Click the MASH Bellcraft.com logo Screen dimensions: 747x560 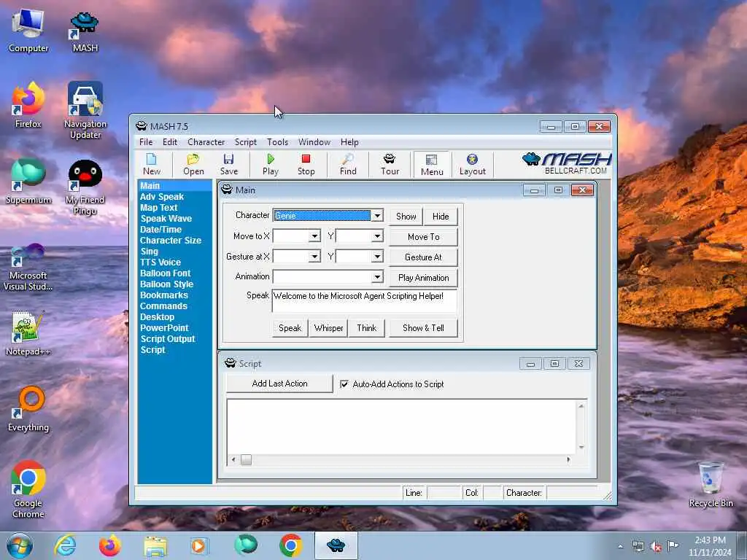coord(566,163)
